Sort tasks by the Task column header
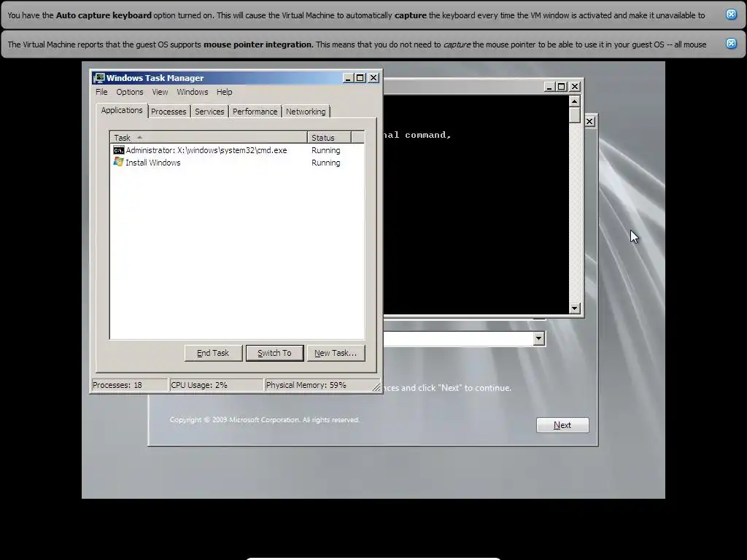747x560 pixels. (209, 138)
